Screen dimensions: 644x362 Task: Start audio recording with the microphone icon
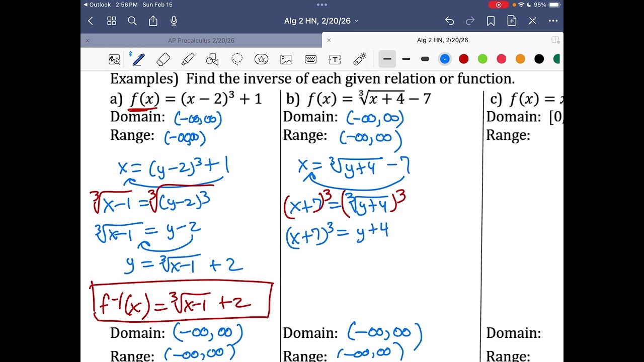pyautogui.click(x=174, y=21)
